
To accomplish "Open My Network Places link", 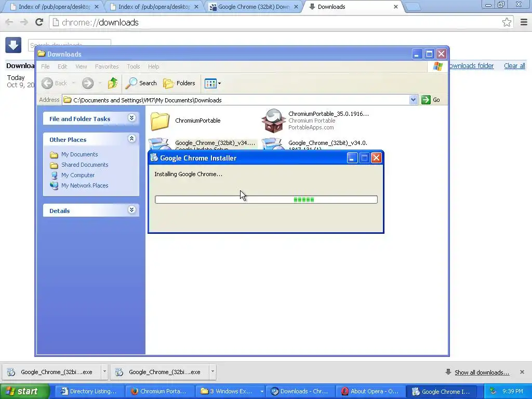I will (x=85, y=185).
